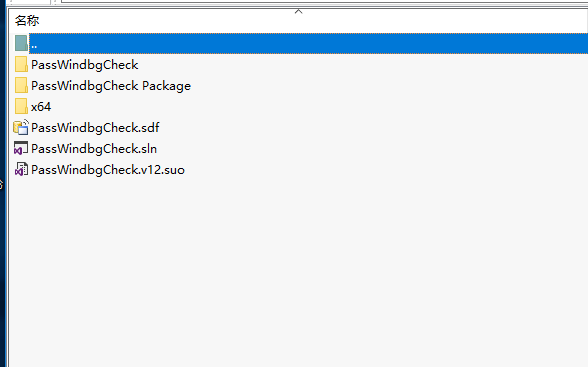Select the x64 folder label
Screen dimensions: 588x367
(41, 107)
